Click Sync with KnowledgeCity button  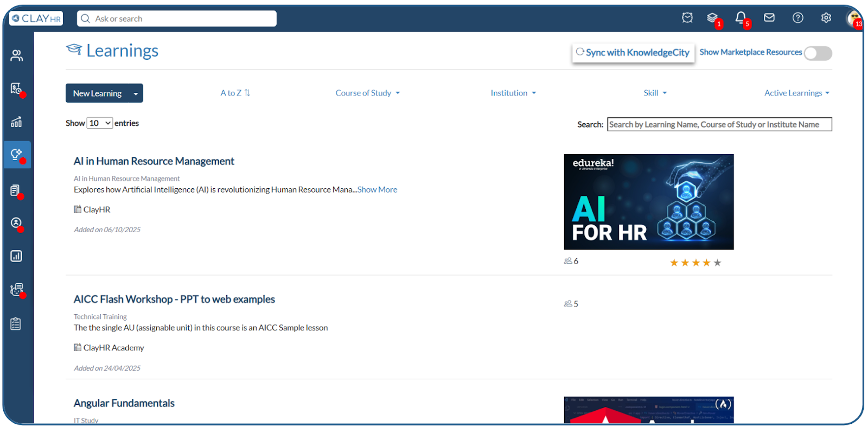tap(633, 53)
